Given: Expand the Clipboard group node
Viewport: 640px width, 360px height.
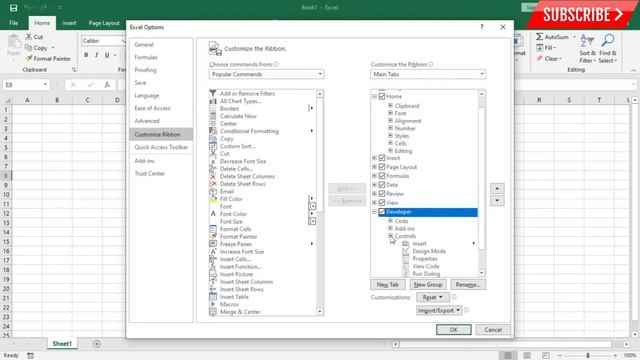Looking at the screenshot, I should pyautogui.click(x=390, y=106).
